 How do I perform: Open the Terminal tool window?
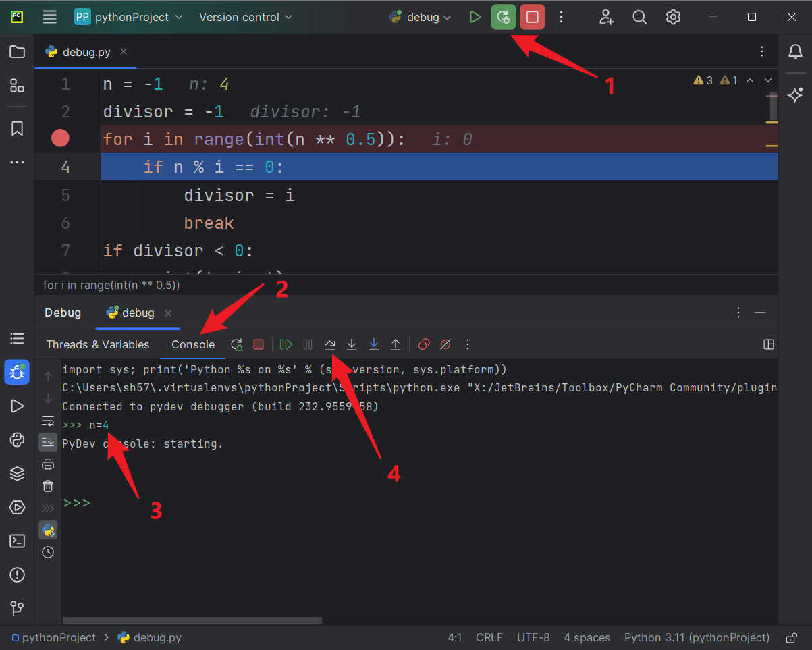click(x=18, y=541)
